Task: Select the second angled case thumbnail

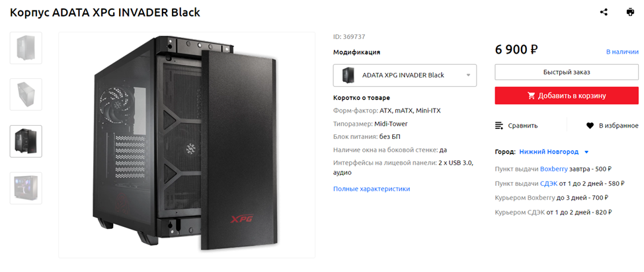Action: coord(26,95)
